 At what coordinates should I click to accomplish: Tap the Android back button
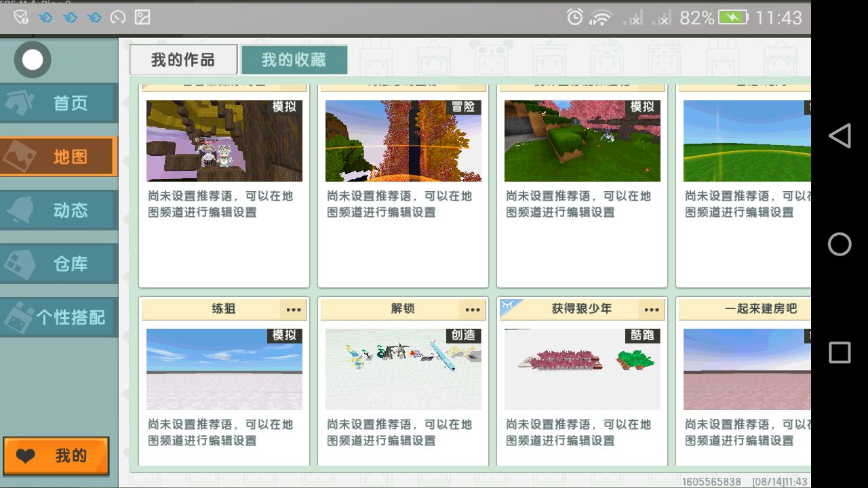pos(840,136)
